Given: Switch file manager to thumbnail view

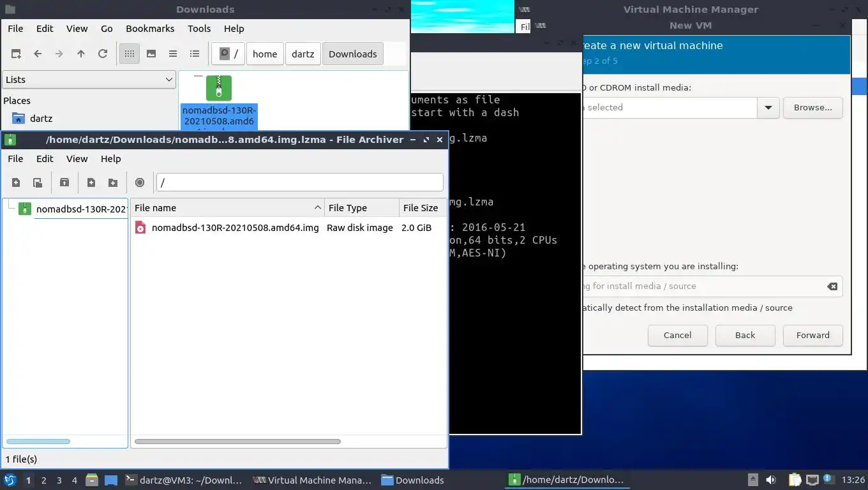Looking at the screenshot, I should [151, 54].
